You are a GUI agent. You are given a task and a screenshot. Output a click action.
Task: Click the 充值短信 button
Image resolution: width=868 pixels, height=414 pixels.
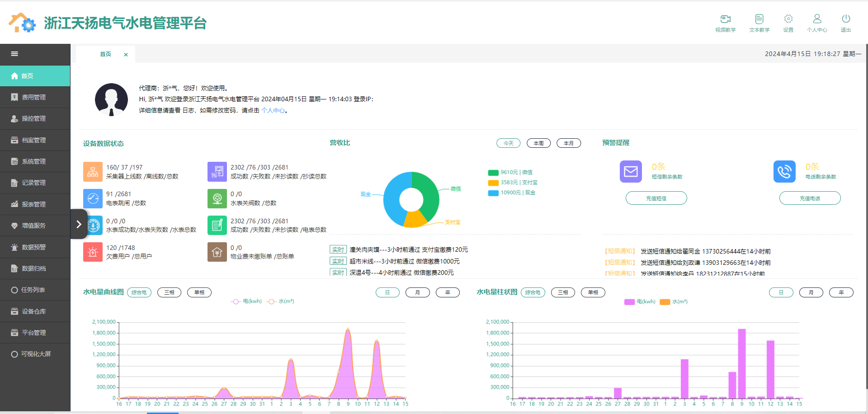pos(656,198)
